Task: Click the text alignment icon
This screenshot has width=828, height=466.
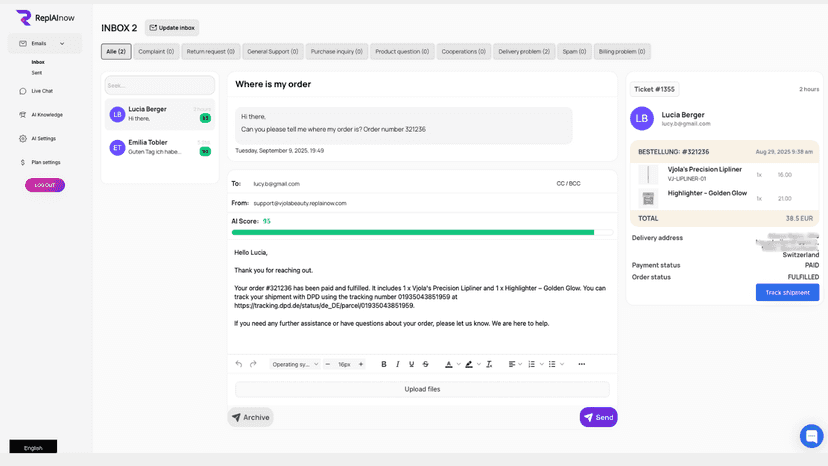Action: (x=511, y=364)
